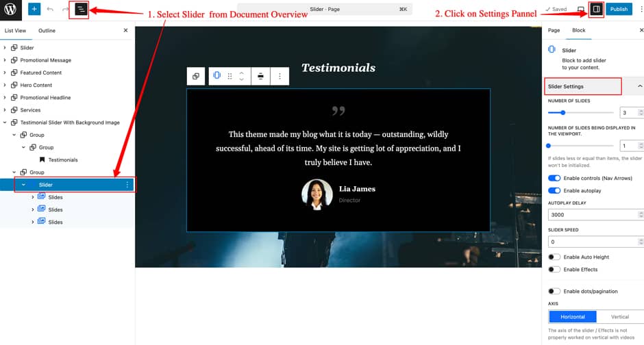The image size is (644, 345).
Task: Switch to the Outline tab
Action: [47, 31]
